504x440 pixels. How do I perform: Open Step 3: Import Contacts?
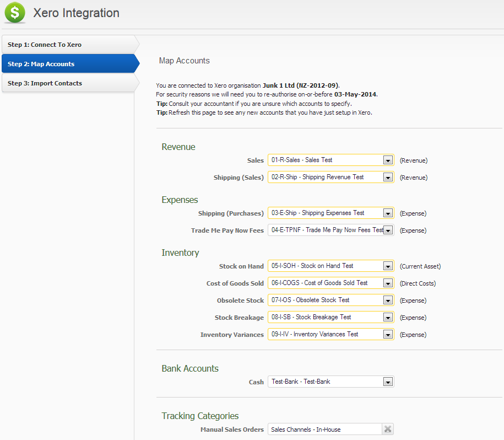(x=71, y=83)
